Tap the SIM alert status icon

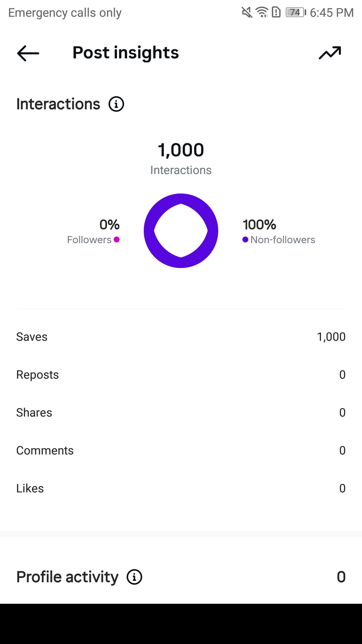pyautogui.click(x=276, y=12)
